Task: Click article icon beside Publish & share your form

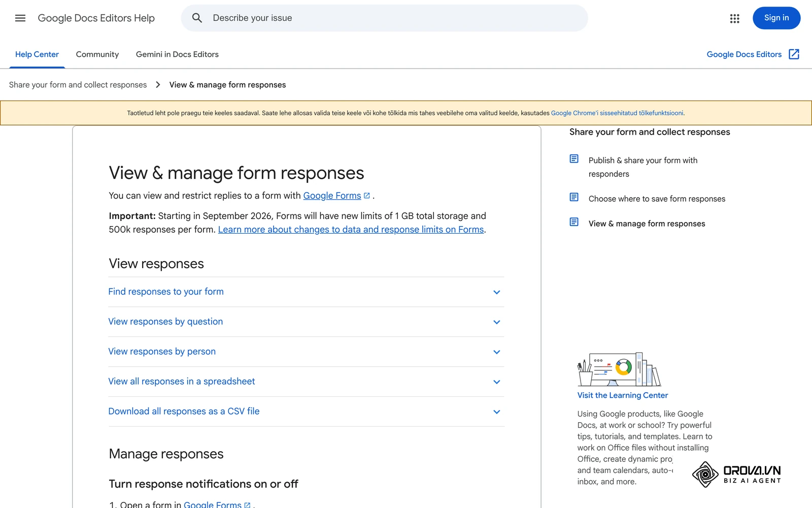Action: (574, 159)
